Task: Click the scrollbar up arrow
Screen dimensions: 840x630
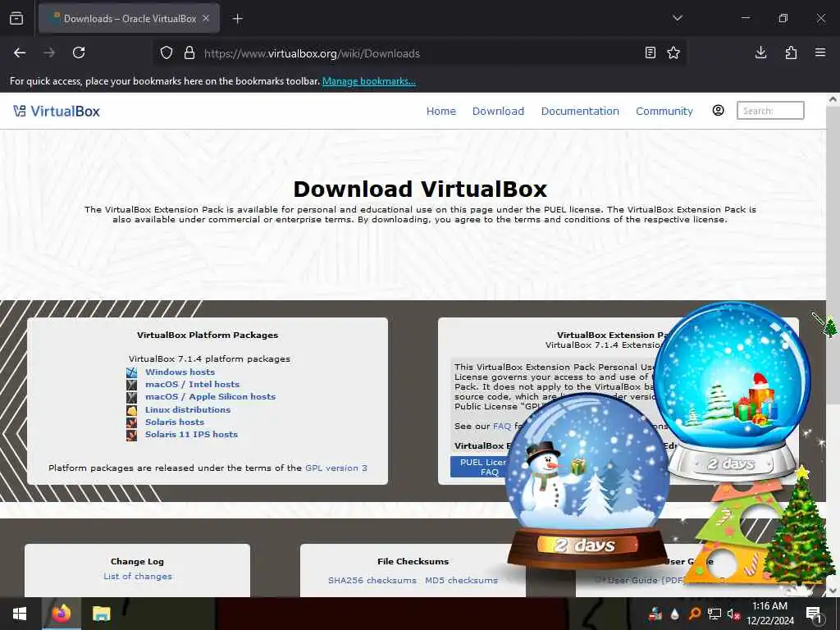Action: tap(833, 99)
